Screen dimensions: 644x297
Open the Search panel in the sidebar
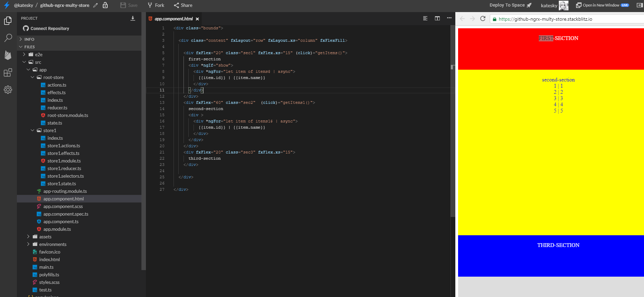pyautogui.click(x=8, y=38)
